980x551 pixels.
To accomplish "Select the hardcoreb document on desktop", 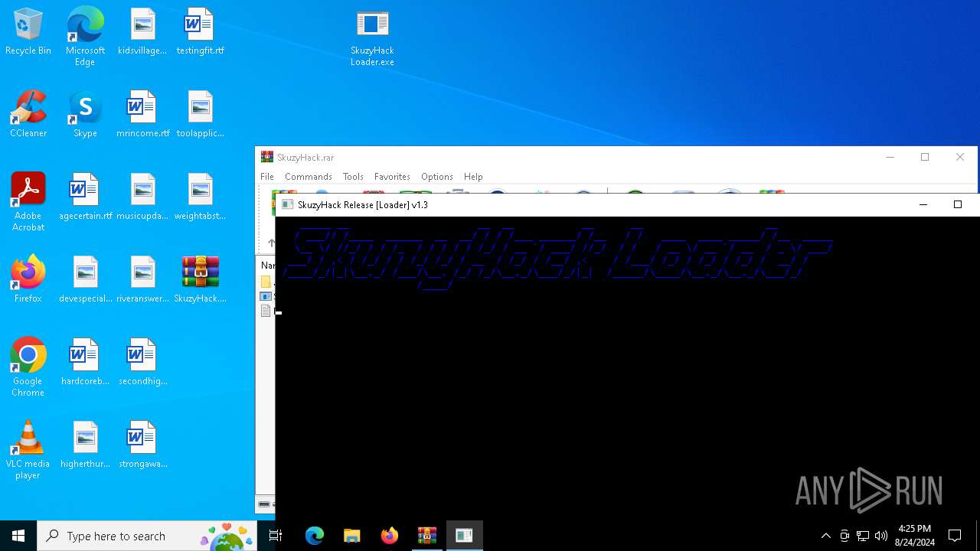I will click(x=85, y=363).
